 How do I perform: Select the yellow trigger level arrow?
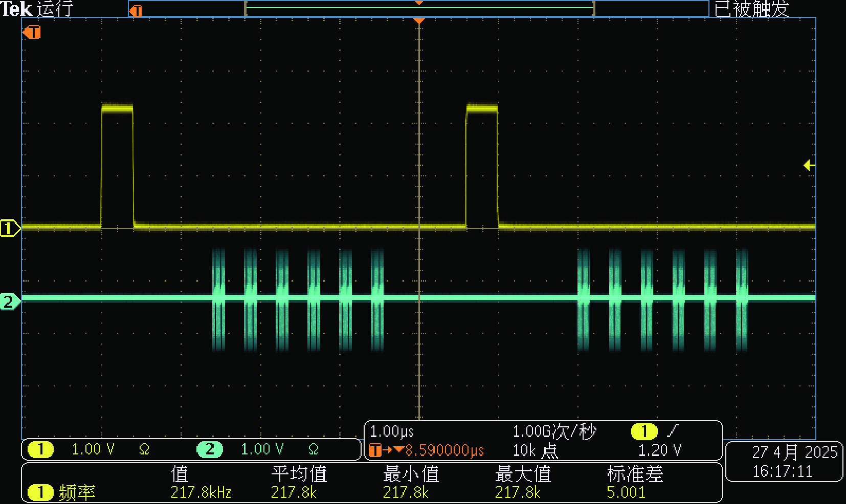pyautogui.click(x=809, y=165)
